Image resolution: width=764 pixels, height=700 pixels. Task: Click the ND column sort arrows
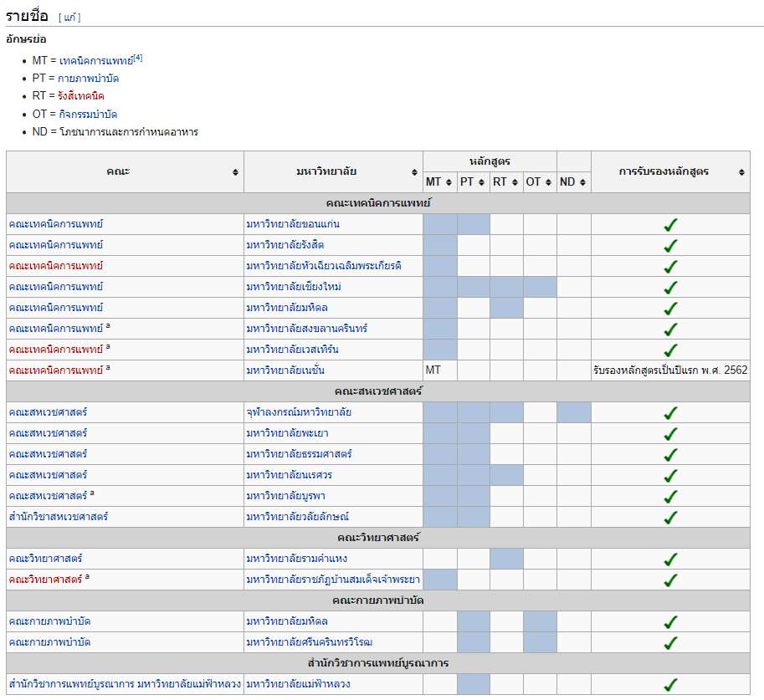click(582, 182)
